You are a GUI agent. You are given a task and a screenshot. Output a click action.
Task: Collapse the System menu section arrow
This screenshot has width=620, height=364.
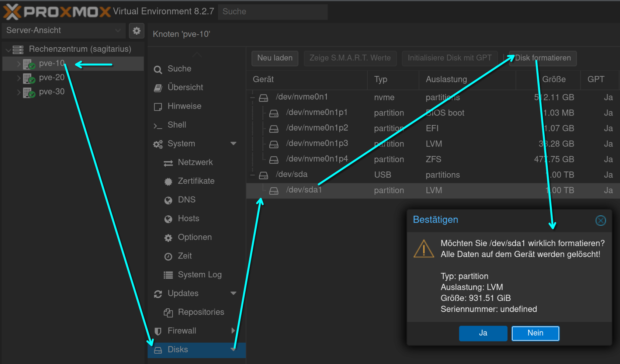tap(233, 143)
